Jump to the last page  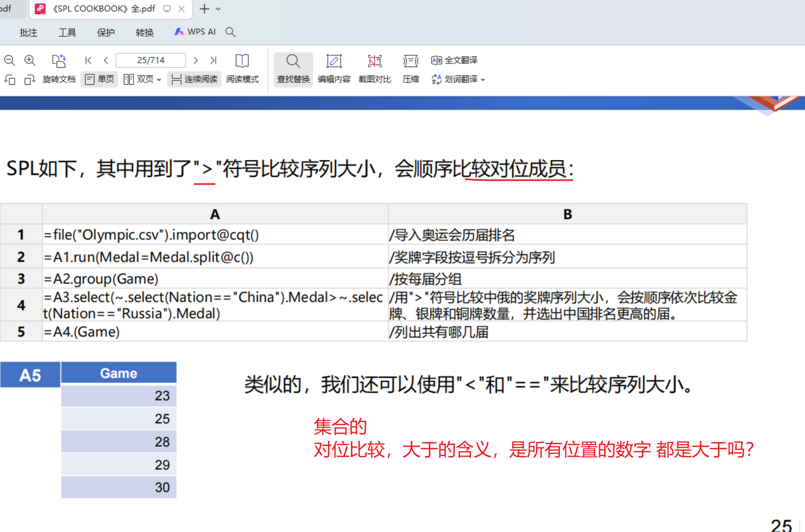pos(213,60)
